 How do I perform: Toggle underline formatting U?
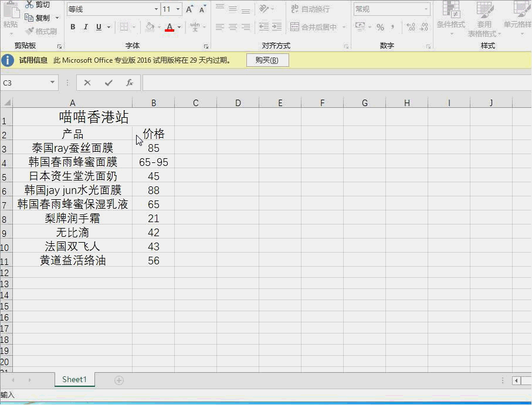99,27
